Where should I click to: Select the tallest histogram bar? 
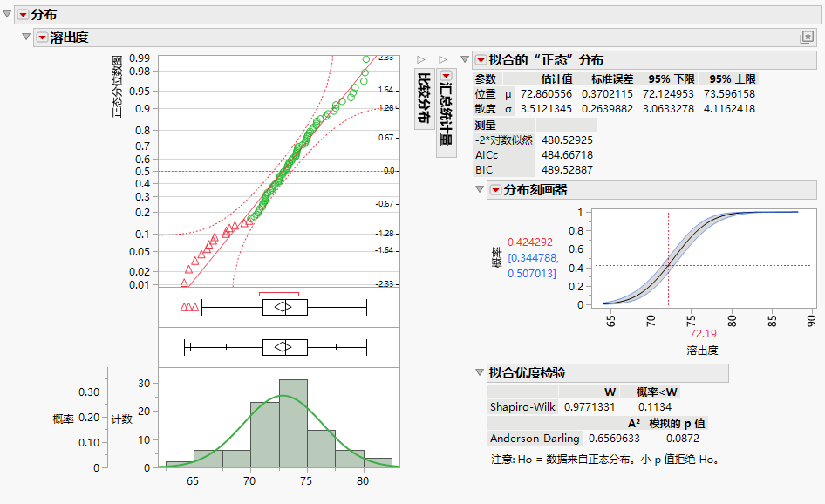click(293, 424)
